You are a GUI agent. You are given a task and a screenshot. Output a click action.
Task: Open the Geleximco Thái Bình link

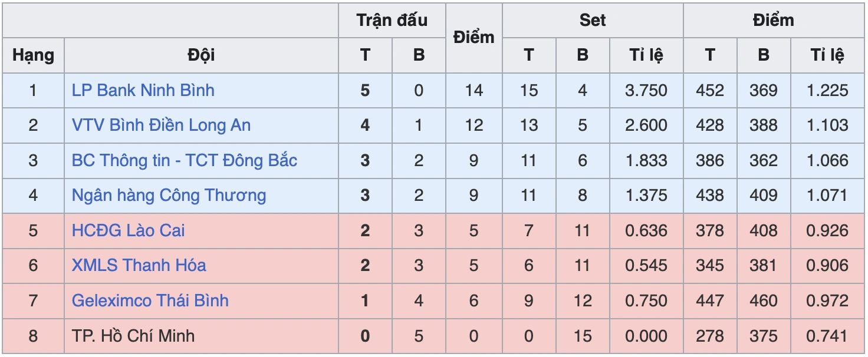pos(150,300)
